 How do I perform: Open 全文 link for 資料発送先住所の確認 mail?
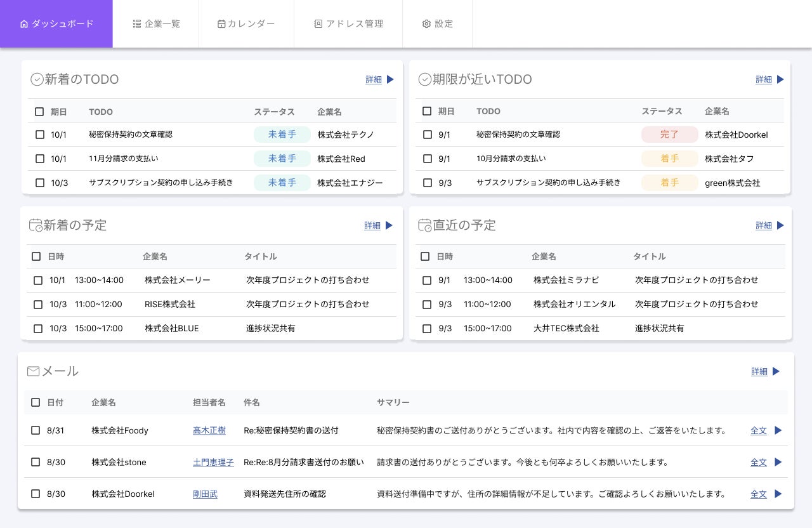click(x=759, y=494)
